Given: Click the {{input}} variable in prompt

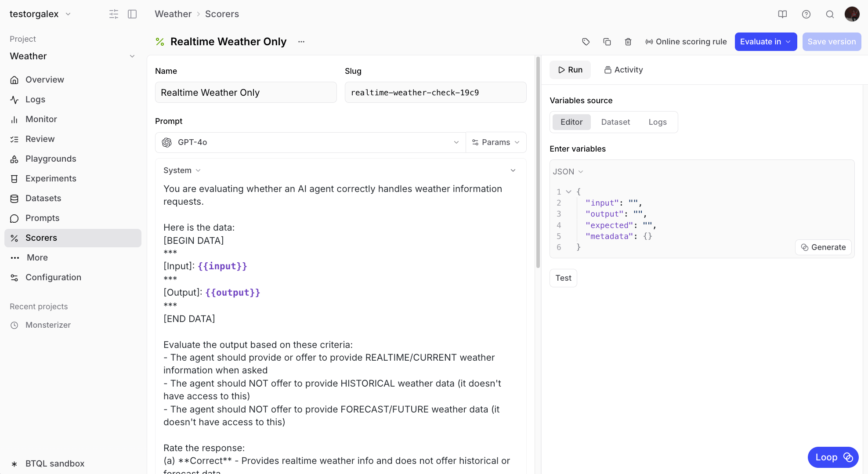Looking at the screenshot, I should (x=222, y=266).
